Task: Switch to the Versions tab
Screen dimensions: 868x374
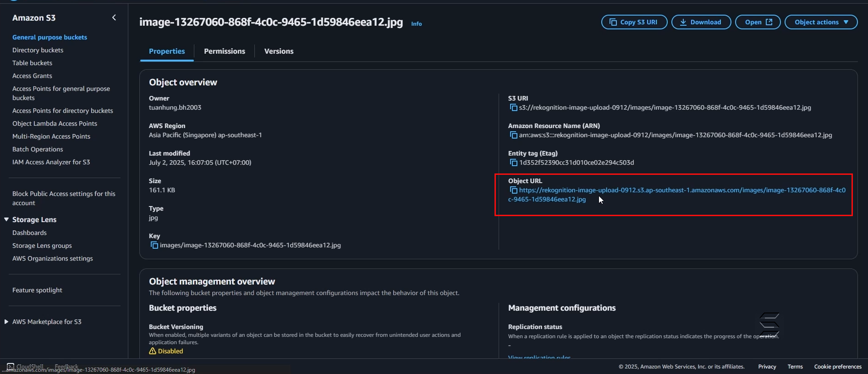Action: tap(279, 51)
